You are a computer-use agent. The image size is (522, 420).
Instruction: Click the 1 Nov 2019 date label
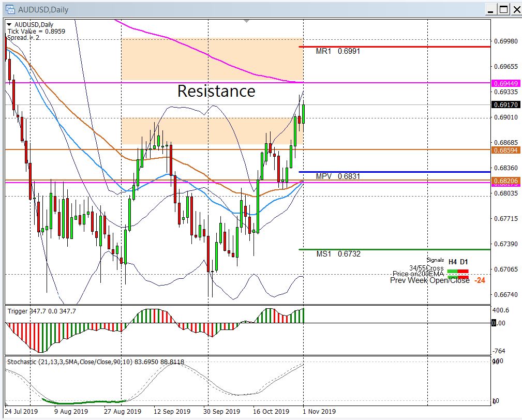319,412
